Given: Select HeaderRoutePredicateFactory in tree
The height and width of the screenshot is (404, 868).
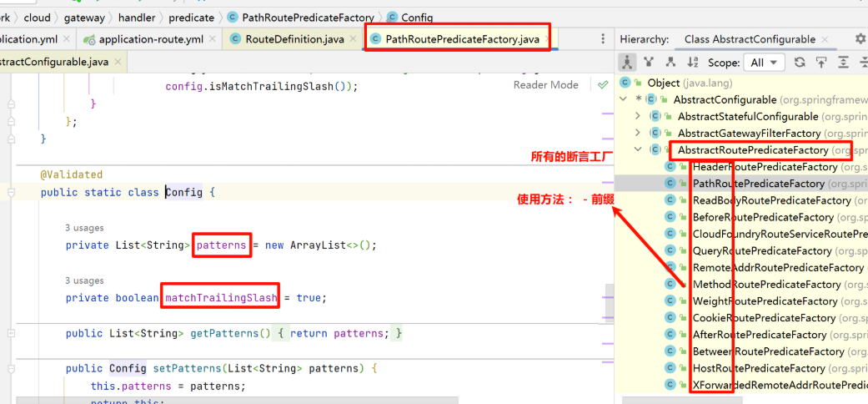Looking at the screenshot, I should (x=740, y=166).
